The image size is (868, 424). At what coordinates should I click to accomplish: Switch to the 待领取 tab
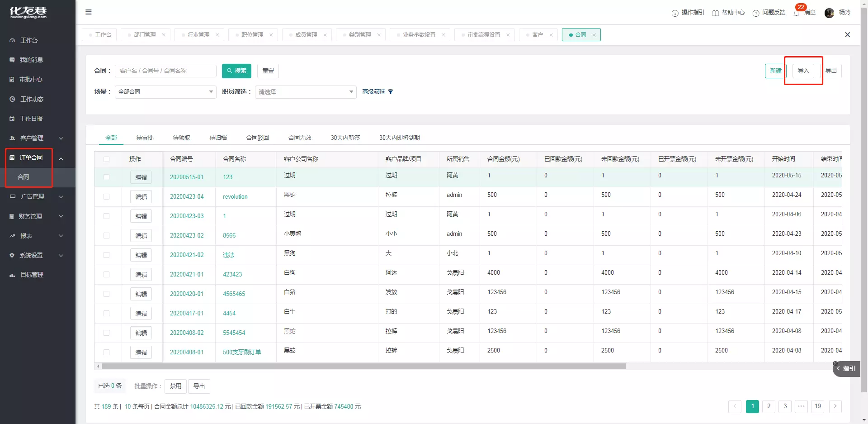[x=181, y=138]
